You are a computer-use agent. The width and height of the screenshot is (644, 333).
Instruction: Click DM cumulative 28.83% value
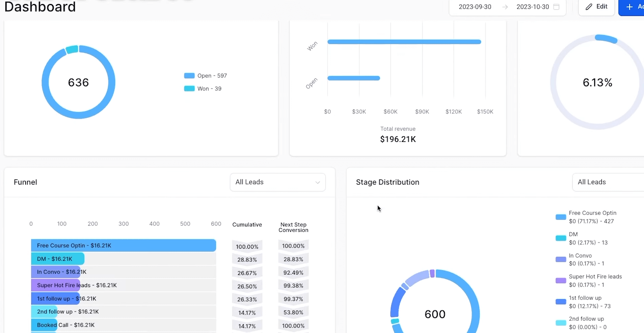[x=247, y=260]
